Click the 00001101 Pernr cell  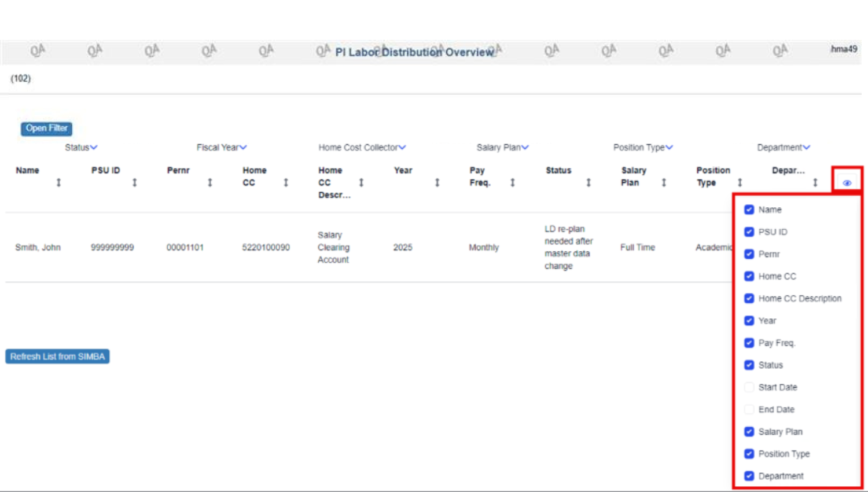(x=185, y=247)
